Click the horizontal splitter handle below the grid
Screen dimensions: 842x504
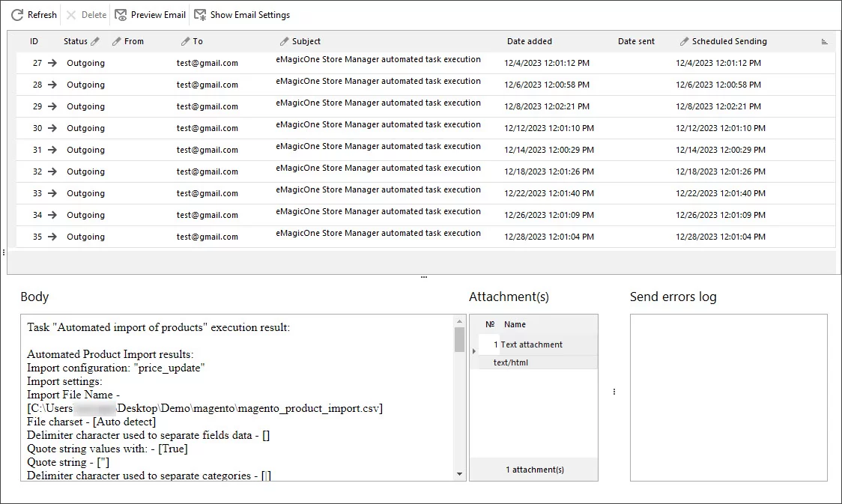click(x=424, y=277)
